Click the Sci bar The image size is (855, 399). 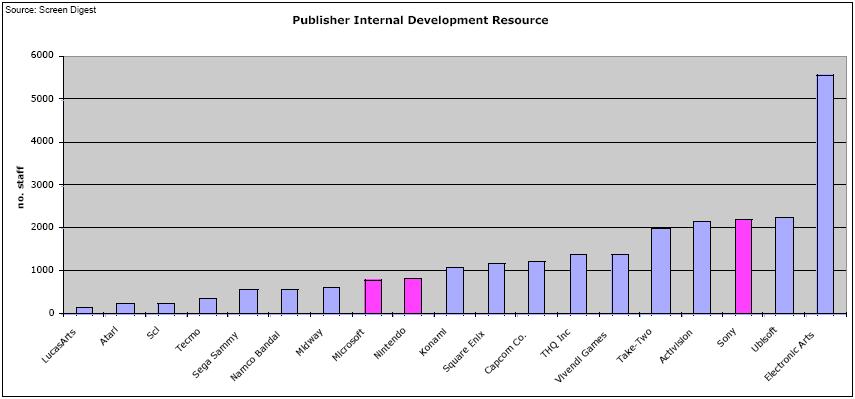[166, 309]
